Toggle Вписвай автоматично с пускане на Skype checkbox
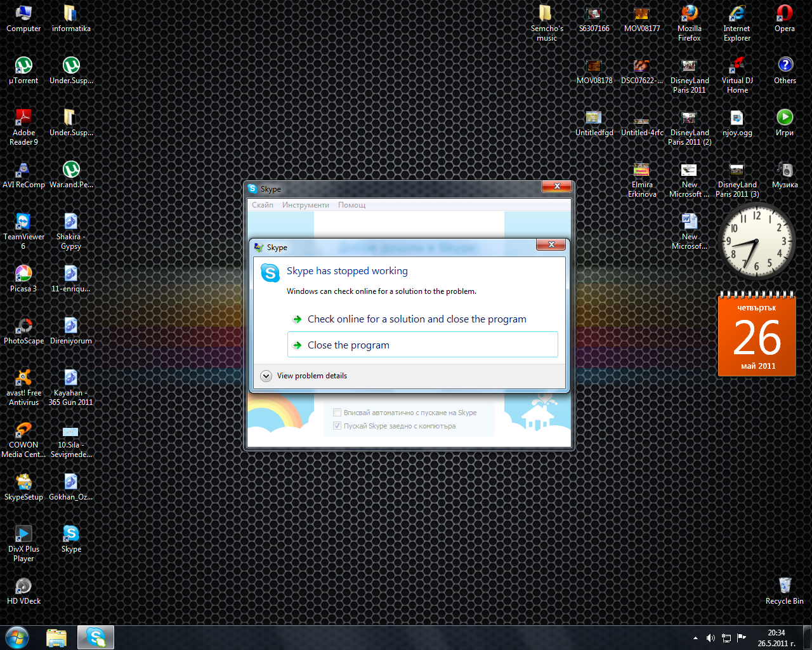Image resolution: width=812 pixels, height=650 pixels. (x=337, y=413)
